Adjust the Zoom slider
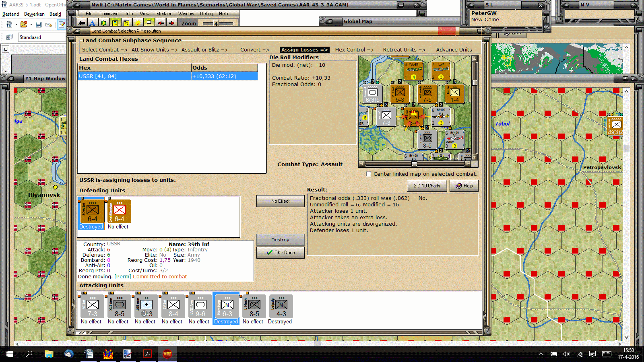The height and width of the screenshot is (362, 644). [218, 23]
